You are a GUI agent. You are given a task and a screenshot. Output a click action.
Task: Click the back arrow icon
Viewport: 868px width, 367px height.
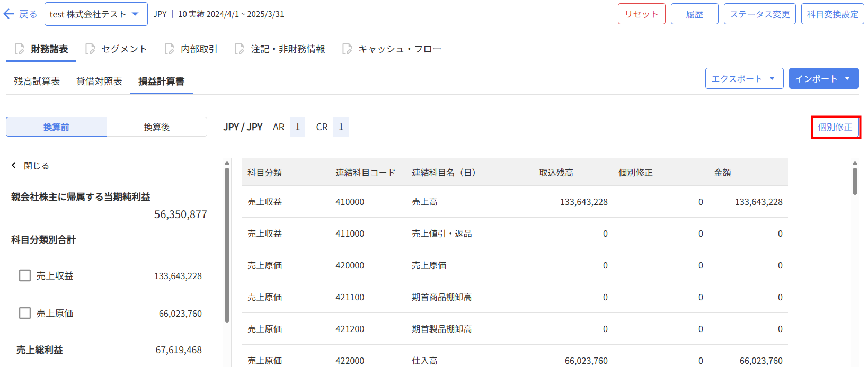8,14
